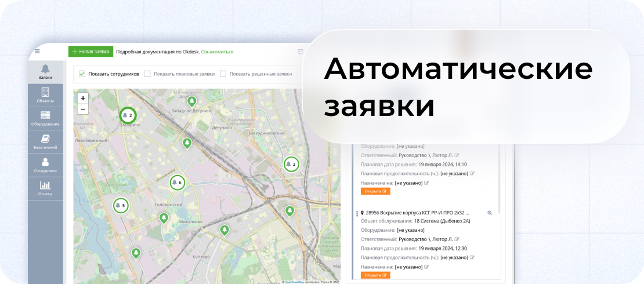Open request title 28956 Вскрытие корпуса
This screenshot has width=644, height=284.
point(418,213)
